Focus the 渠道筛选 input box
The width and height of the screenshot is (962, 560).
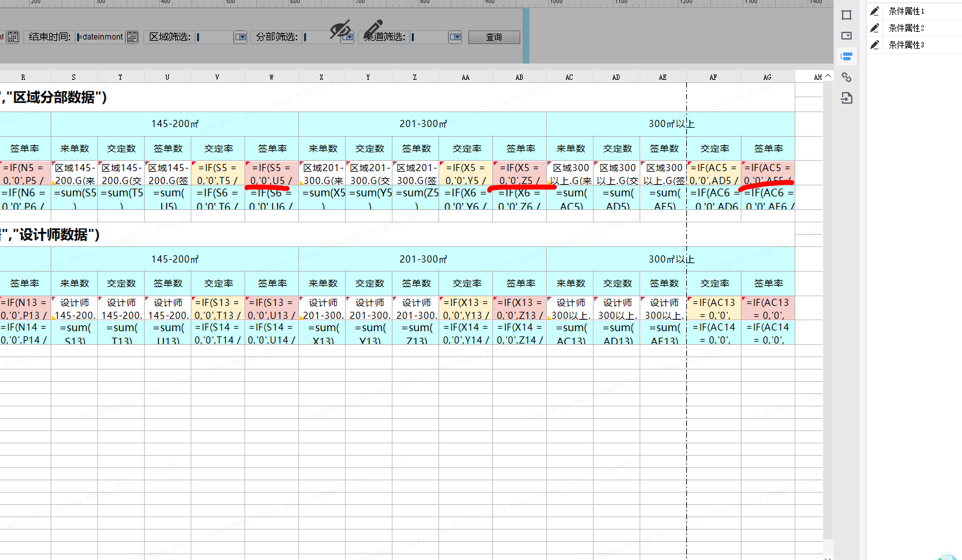coord(429,37)
